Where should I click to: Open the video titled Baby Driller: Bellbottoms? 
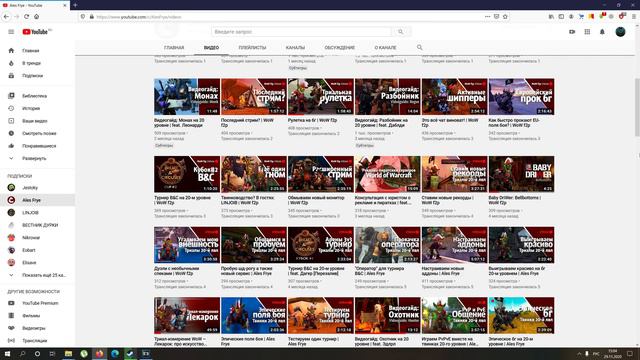coord(514,200)
